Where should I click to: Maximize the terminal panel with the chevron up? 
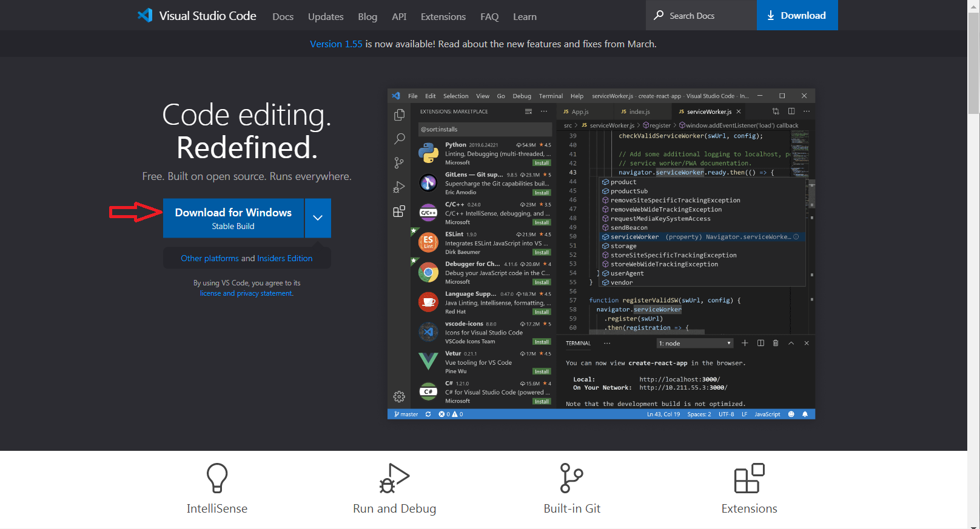coord(791,343)
